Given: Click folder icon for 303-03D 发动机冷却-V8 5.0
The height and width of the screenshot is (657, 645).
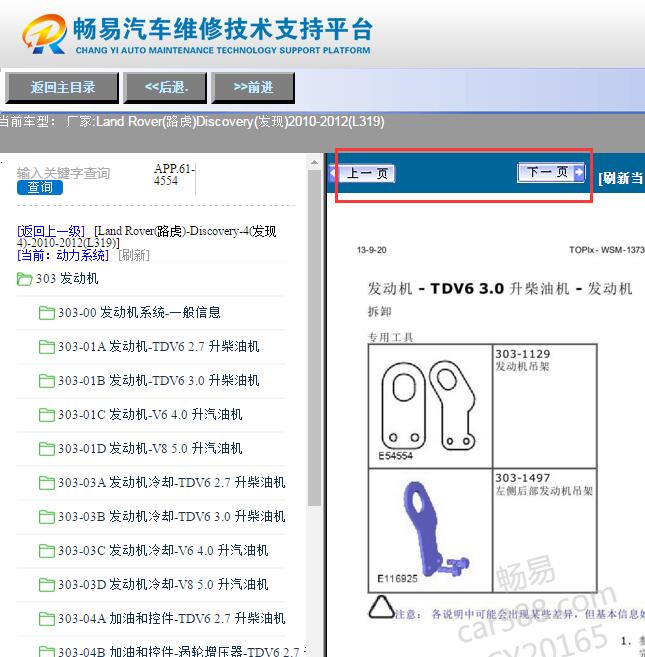Looking at the screenshot, I should click(47, 584).
